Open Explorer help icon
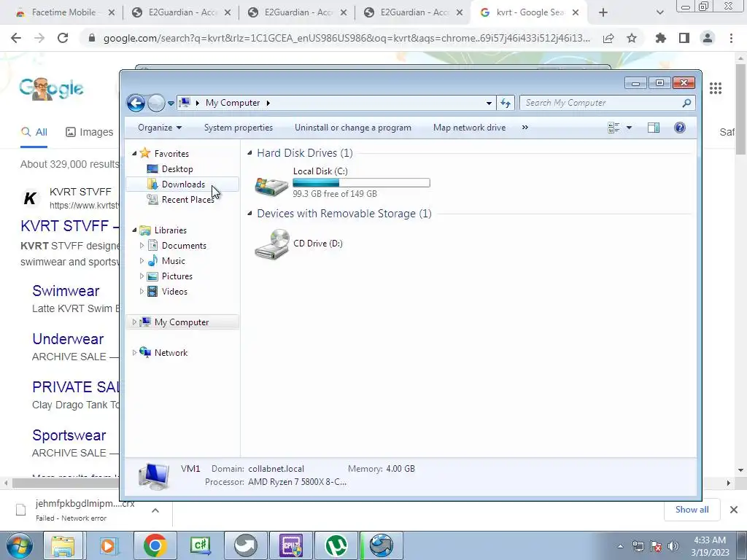747x560 pixels. click(680, 128)
